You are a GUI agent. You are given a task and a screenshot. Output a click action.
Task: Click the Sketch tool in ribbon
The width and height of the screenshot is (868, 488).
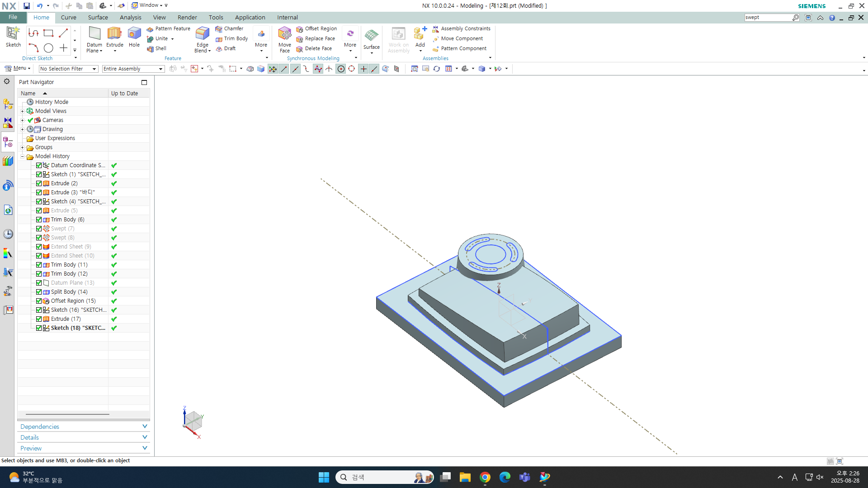(x=13, y=34)
